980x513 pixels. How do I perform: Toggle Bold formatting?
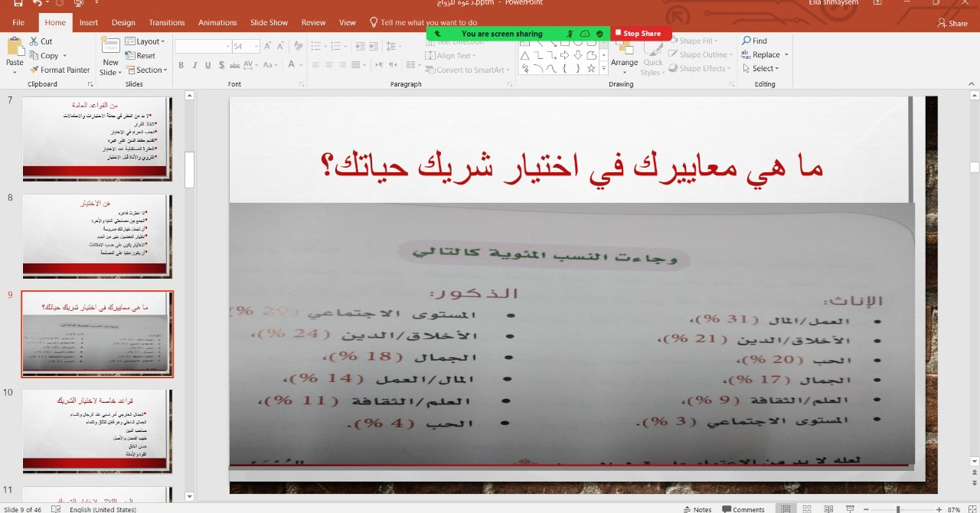[x=181, y=66]
